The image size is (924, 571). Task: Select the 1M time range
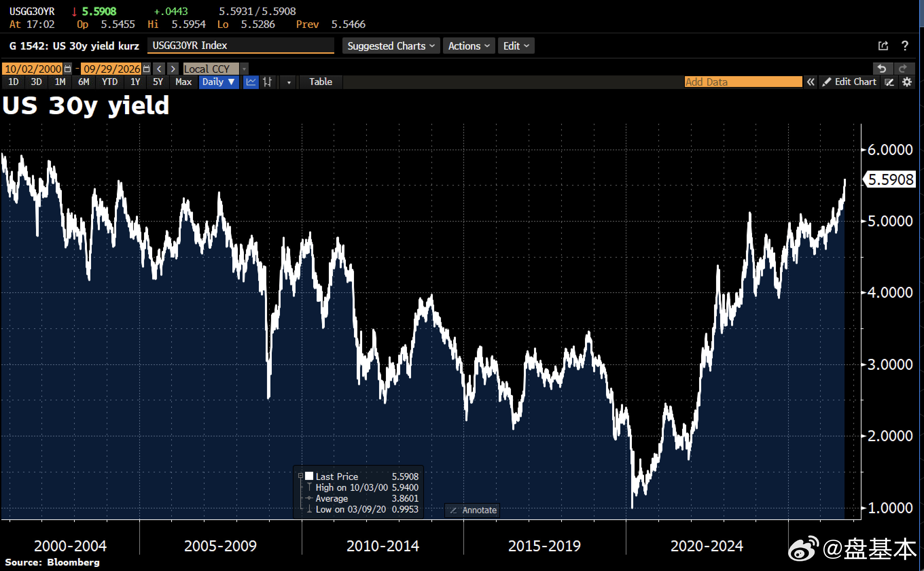coord(60,82)
